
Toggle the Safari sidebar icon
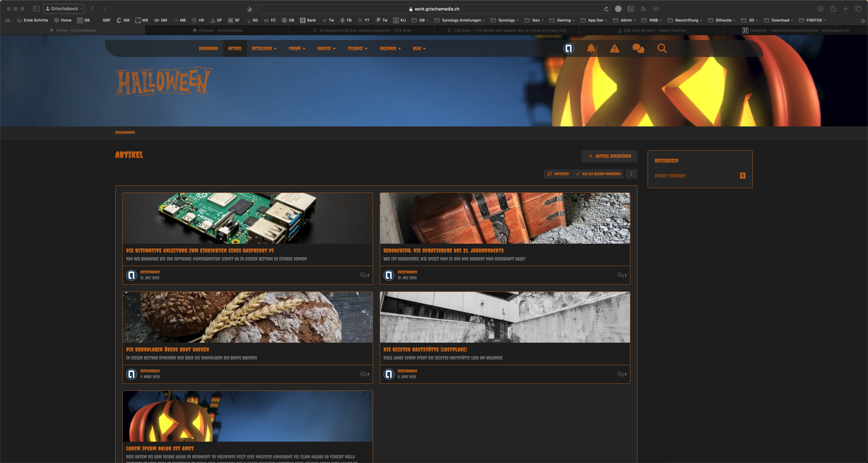click(x=36, y=9)
